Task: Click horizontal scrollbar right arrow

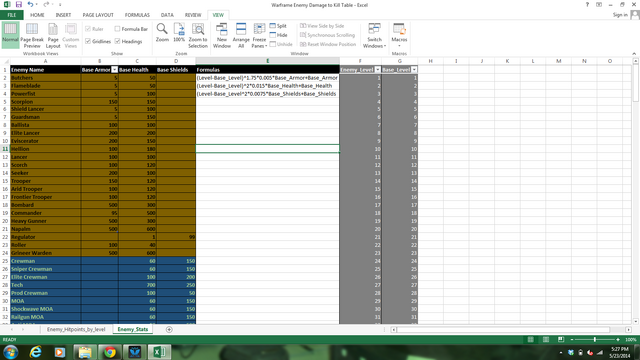Action: click(629, 329)
